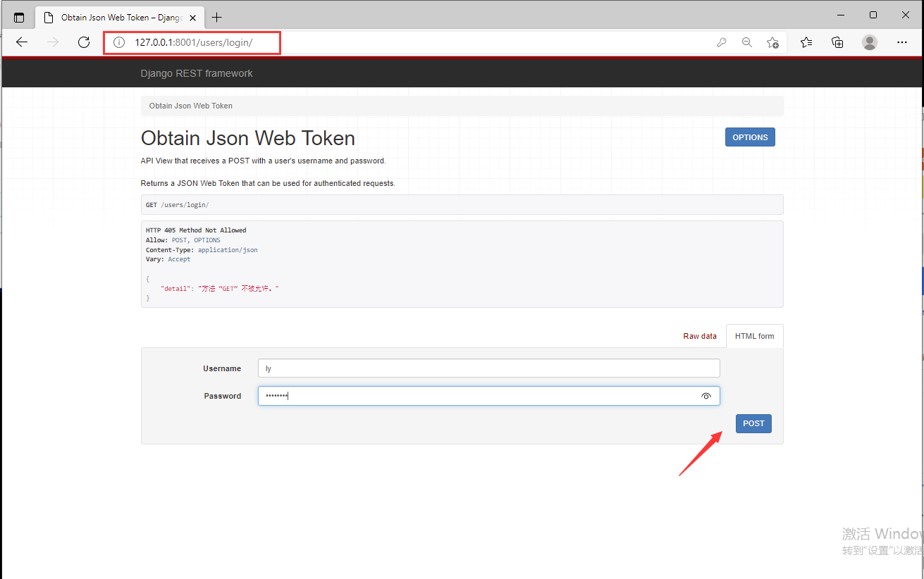Open saved passwords key icon

point(722,42)
